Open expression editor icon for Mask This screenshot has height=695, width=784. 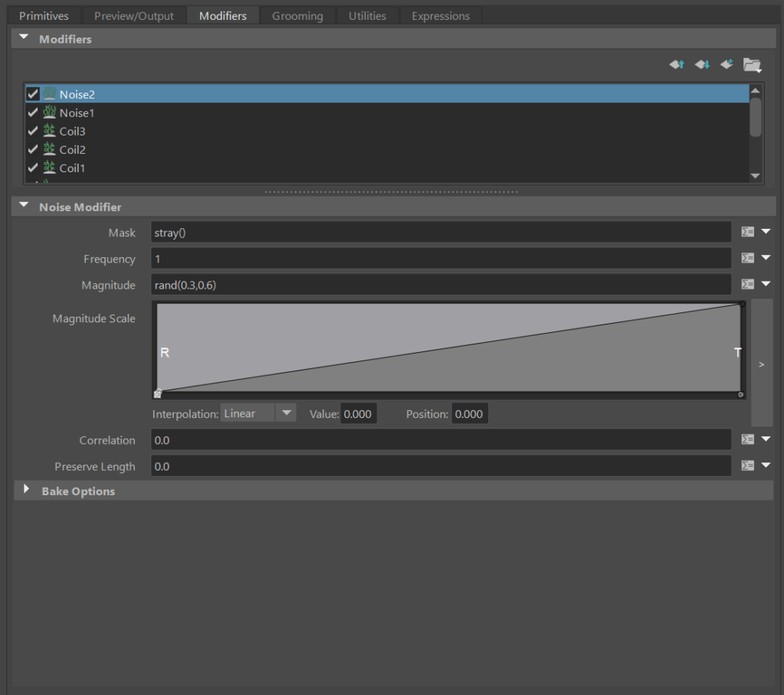tap(748, 232)
